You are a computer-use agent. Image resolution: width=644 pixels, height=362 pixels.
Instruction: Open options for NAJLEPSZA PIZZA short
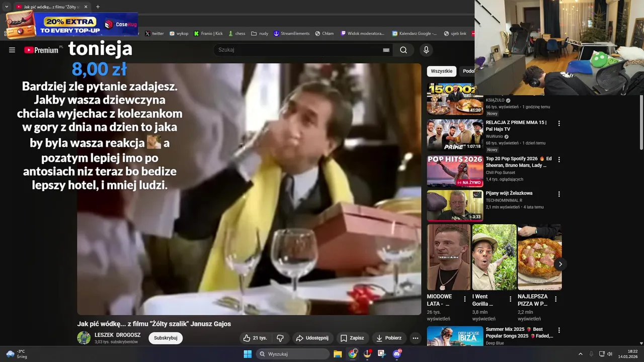pos(555,299)
